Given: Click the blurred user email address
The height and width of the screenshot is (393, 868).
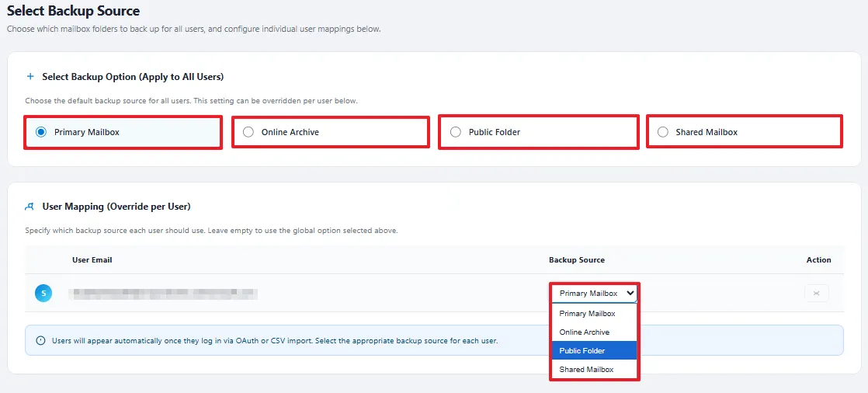Looking at the screenshot, I should click(163, 294).
